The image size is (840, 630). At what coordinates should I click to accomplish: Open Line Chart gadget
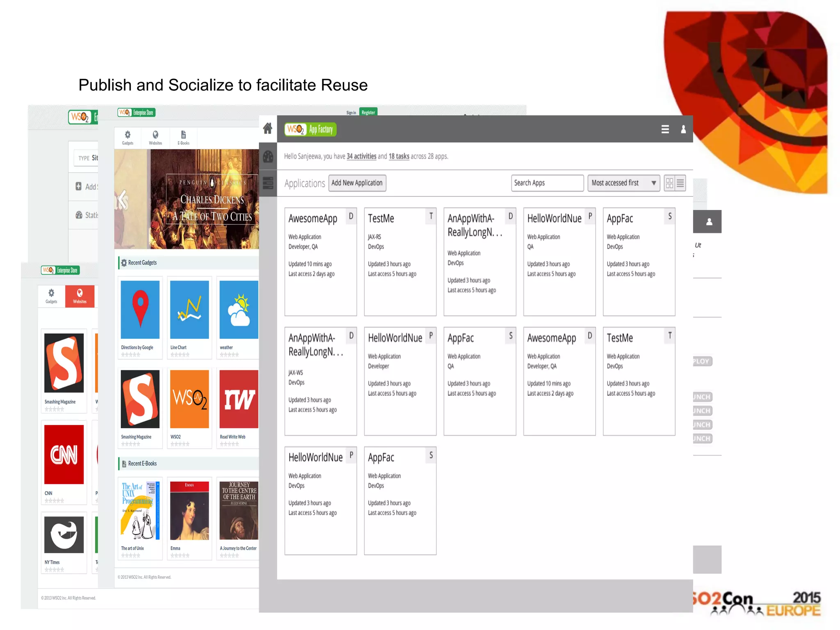(x=189, y=318)
